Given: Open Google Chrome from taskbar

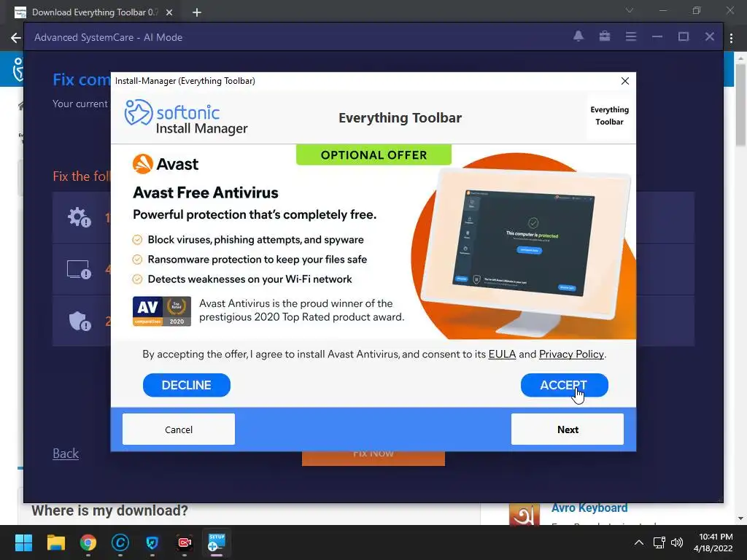Looking at the screenshot, I should [x=88, y=542].
